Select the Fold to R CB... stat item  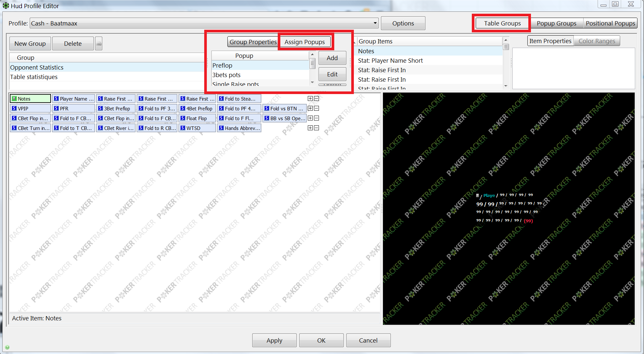coord(157,128)
